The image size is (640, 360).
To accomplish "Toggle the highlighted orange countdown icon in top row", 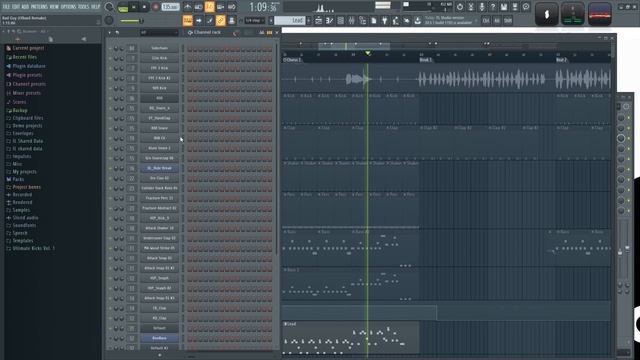I will (209, 7).
